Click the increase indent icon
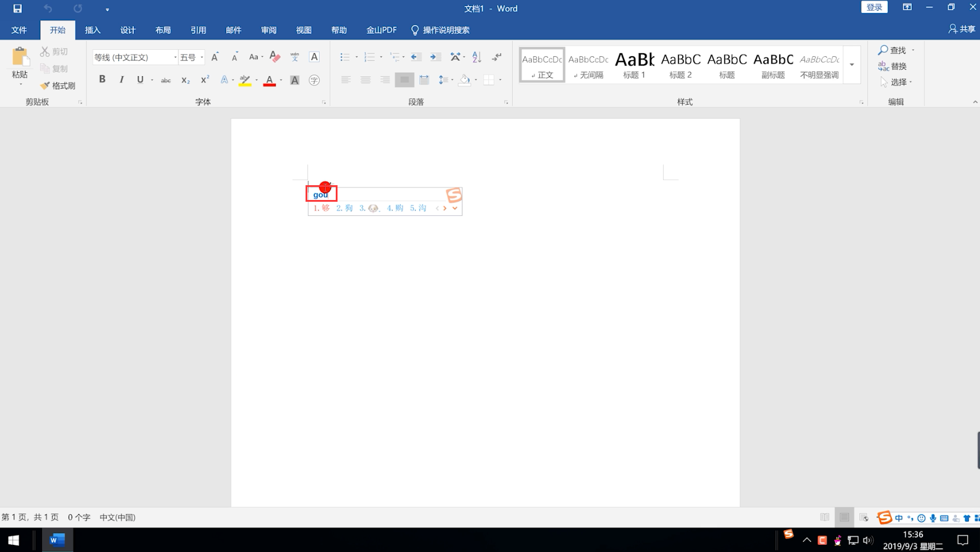Viewport: 980px width, 552px height. [436, 57]
